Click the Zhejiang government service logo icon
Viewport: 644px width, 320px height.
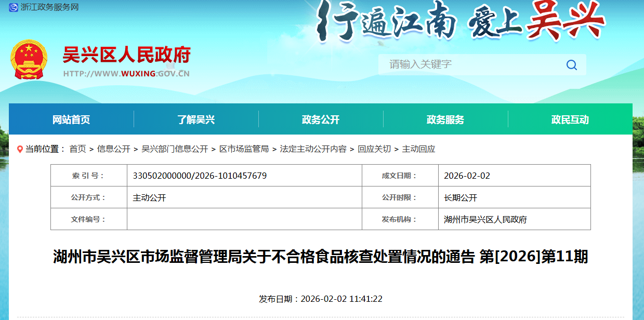click(x=13, y=7)
